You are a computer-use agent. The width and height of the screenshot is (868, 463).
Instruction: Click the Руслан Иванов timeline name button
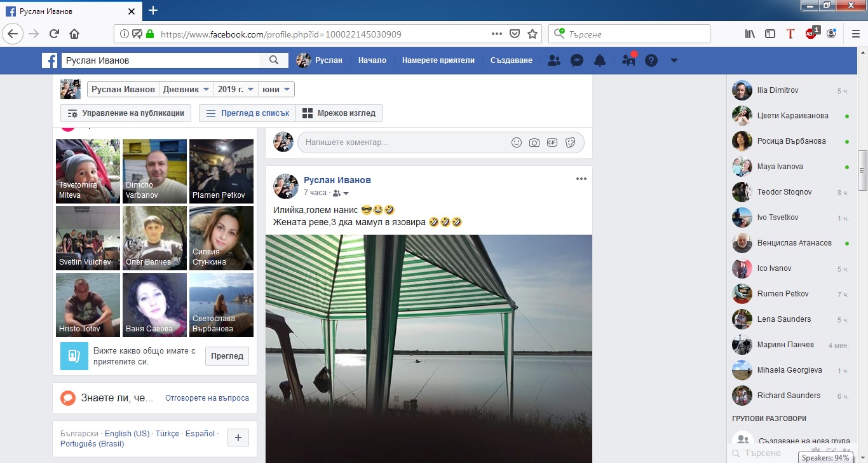(x=123, y=90)
